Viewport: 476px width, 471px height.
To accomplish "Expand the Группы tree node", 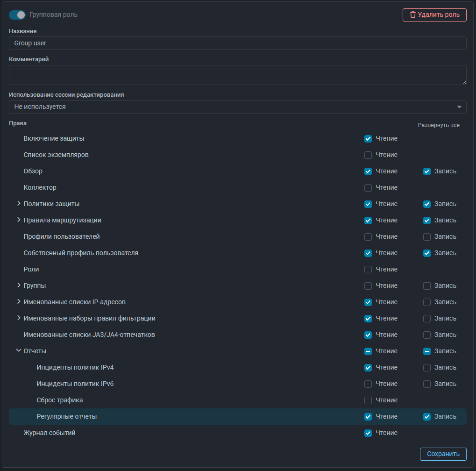I will tap(19, 285).
